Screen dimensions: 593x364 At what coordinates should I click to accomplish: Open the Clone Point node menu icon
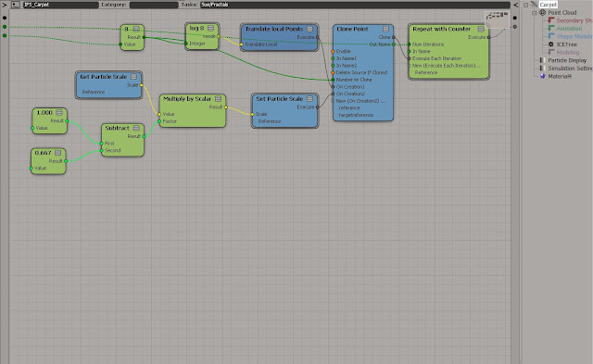385,29
